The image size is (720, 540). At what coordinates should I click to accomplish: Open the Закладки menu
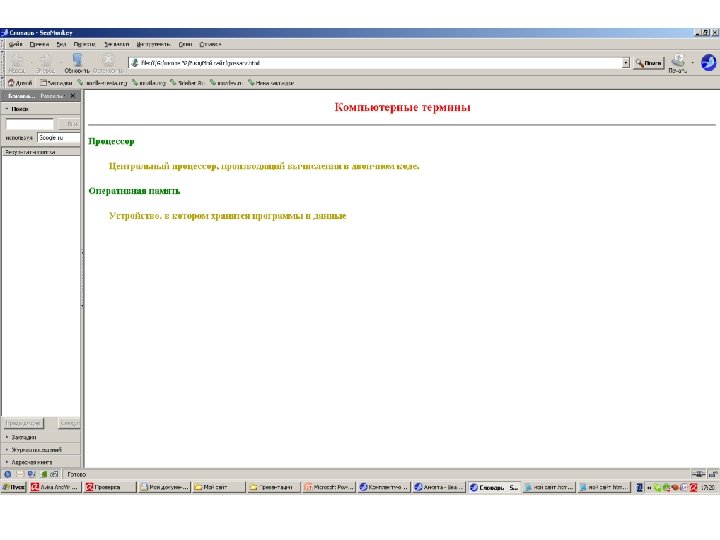[117, 44]
